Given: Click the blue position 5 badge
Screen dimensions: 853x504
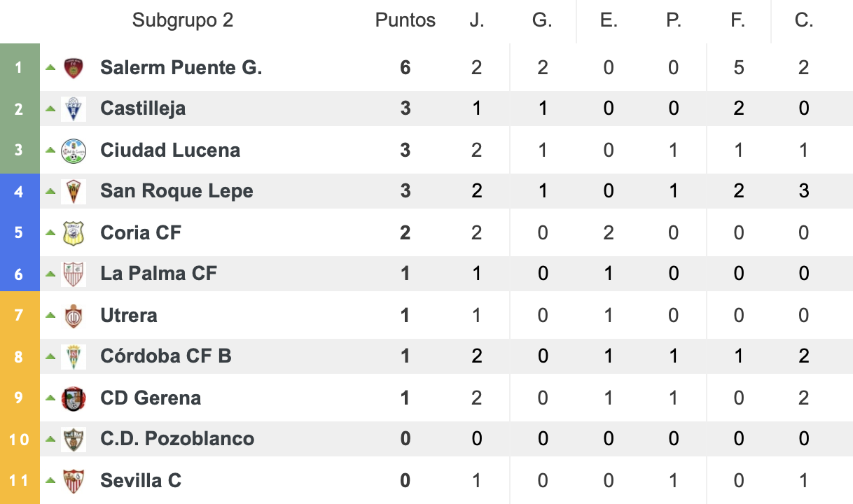Looking at the screenshot, I should click(x=20, y=233).
